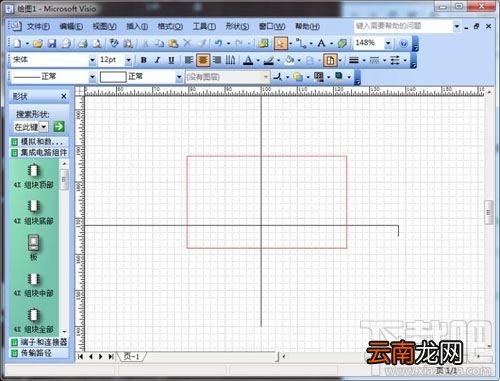Image resolution: width=500 pixels, height=381 pixels.
Task: Select the Connector tool
Action: pos(301,43)
